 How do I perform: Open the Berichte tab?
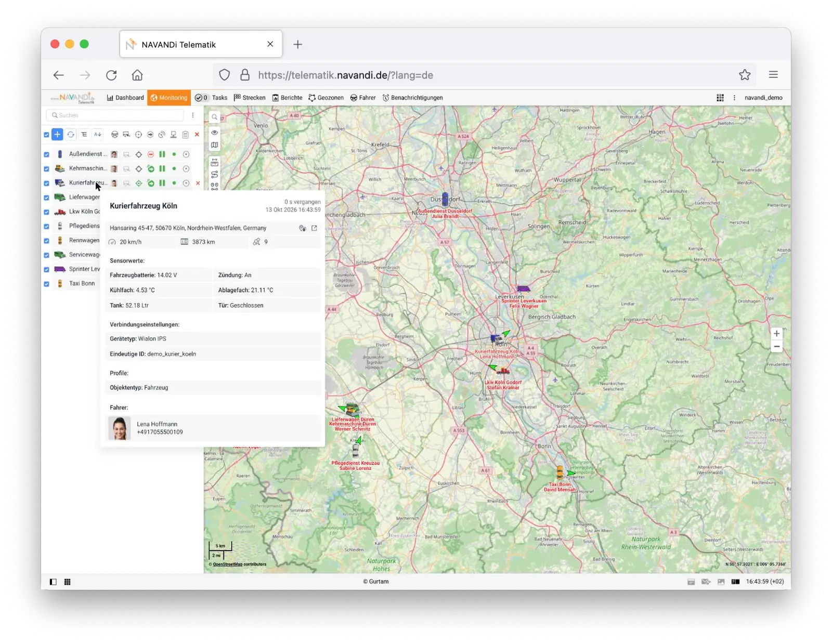click(287, 98)
